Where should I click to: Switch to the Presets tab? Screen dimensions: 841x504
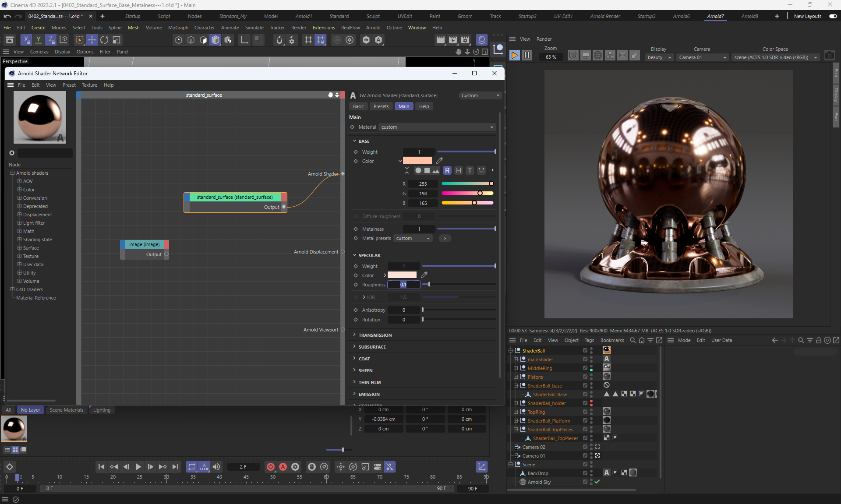pos(381,106)
